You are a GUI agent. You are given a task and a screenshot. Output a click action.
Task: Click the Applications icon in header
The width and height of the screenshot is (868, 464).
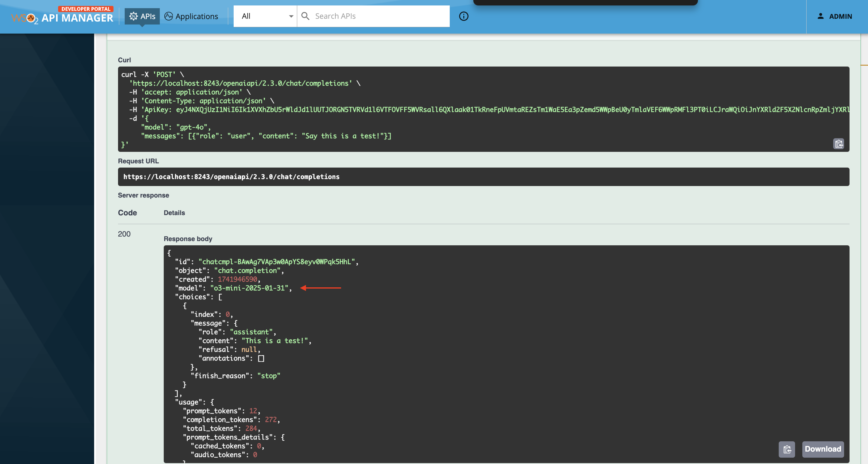pos(169,16)
